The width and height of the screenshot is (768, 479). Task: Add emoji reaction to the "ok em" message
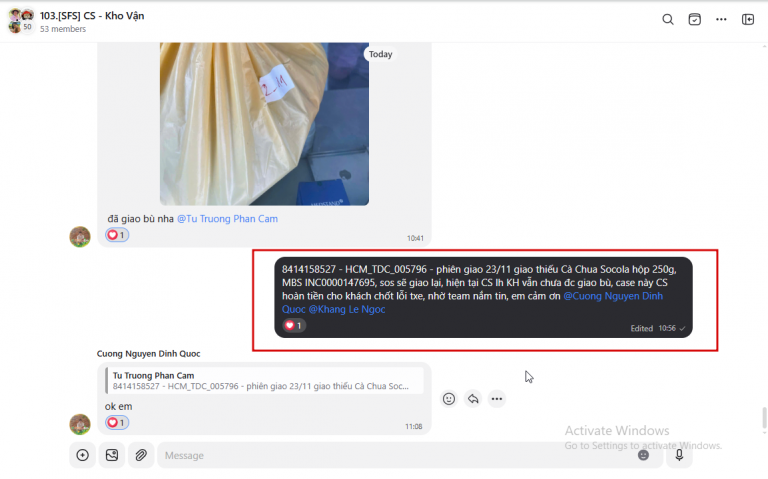point(449,399)
